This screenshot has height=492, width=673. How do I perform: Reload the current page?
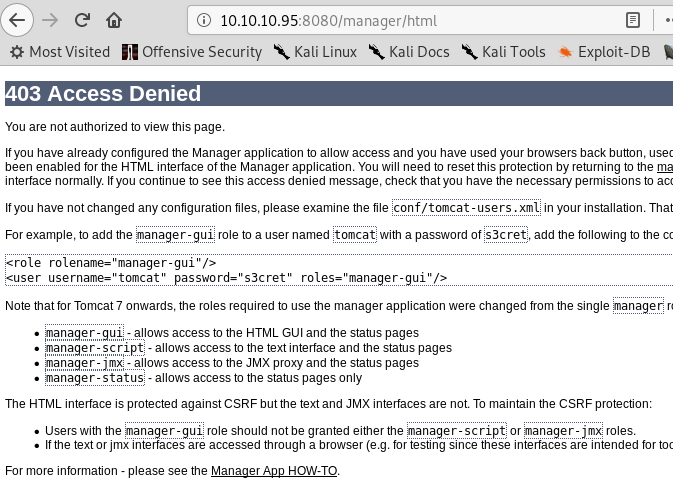point(82,20)
